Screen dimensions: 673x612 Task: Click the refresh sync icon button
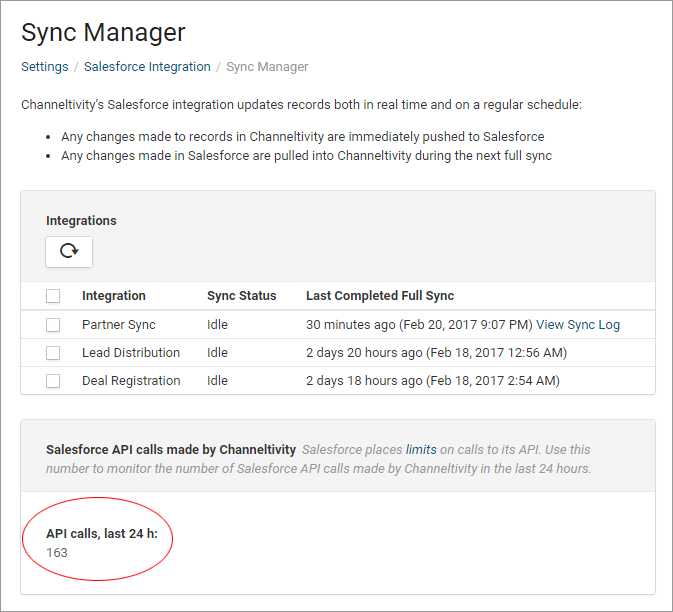[x=69, y=251]
